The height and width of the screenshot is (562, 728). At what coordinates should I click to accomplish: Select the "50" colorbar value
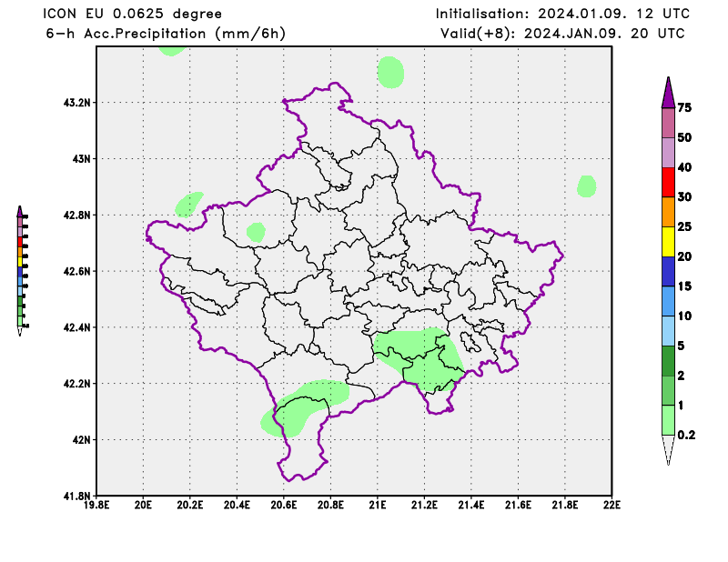(x=684, y=137)
